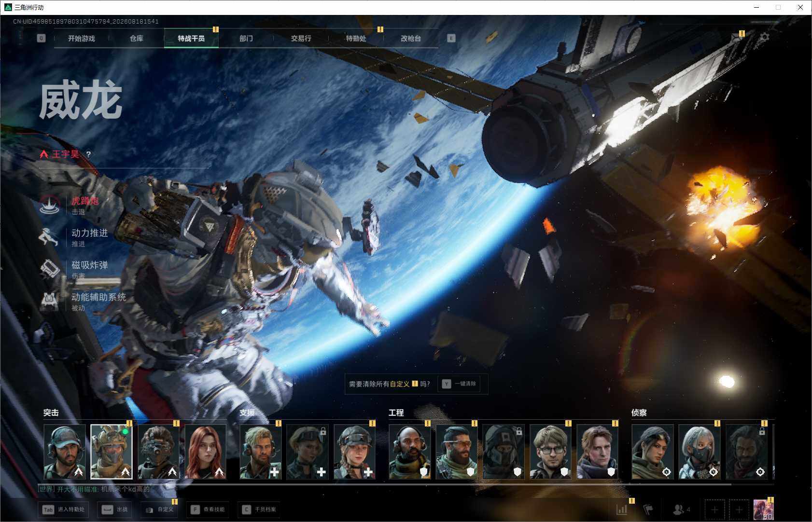Viewport: 812px width, 522px height.
Task: Click the 一键清除 button
Action: [x=459, y=384]
